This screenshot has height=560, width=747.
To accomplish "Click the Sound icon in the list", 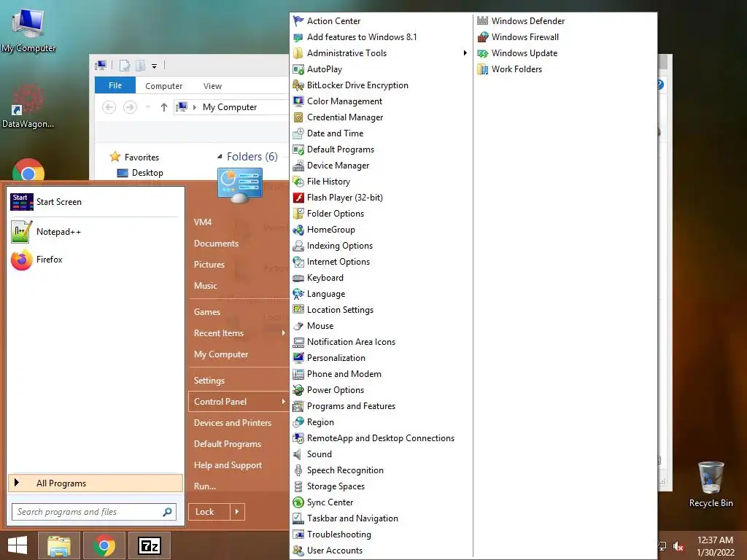I will tap(298, 454).
